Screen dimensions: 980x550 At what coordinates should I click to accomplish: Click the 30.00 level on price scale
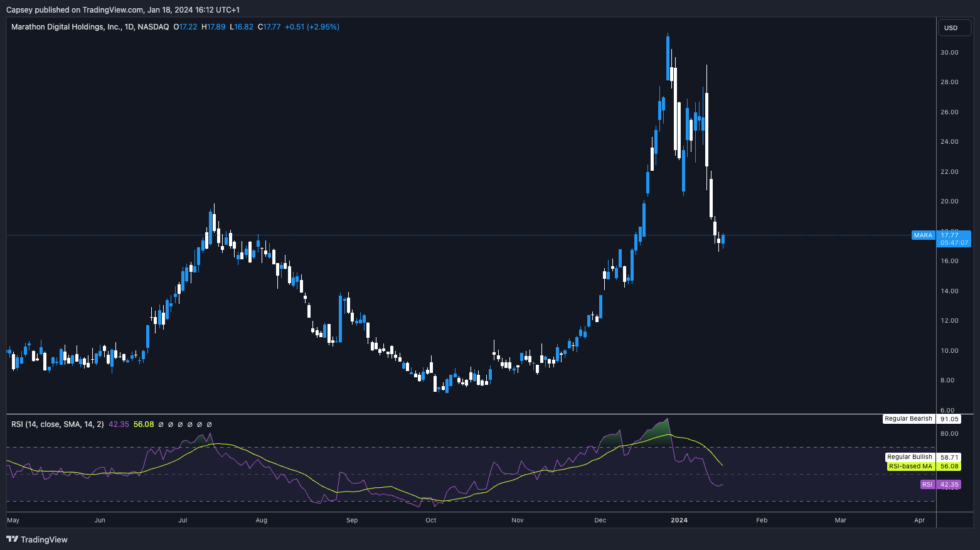[949, 53]
